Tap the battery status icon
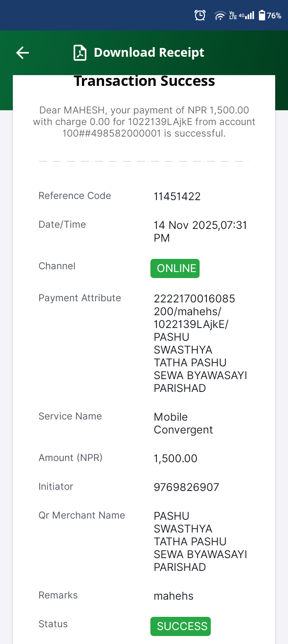Viewport: 288px width, 644px height. pyautogui.click(x=262, y=16)
